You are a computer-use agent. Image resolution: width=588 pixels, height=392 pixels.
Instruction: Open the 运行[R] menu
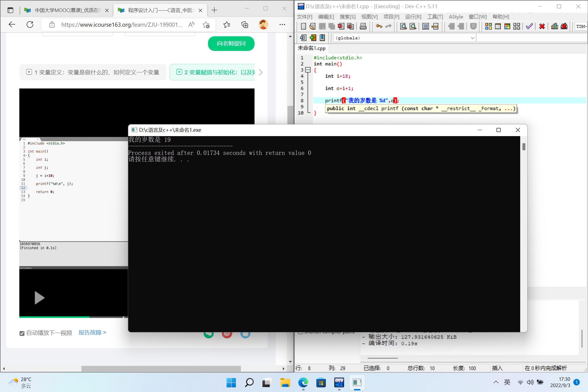click(413, 17)
